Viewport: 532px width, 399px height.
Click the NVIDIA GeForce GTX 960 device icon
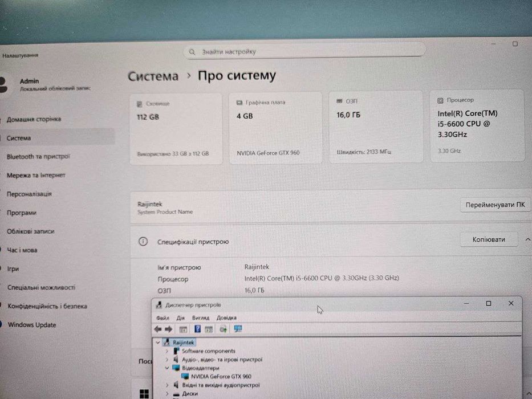point(185,376)
